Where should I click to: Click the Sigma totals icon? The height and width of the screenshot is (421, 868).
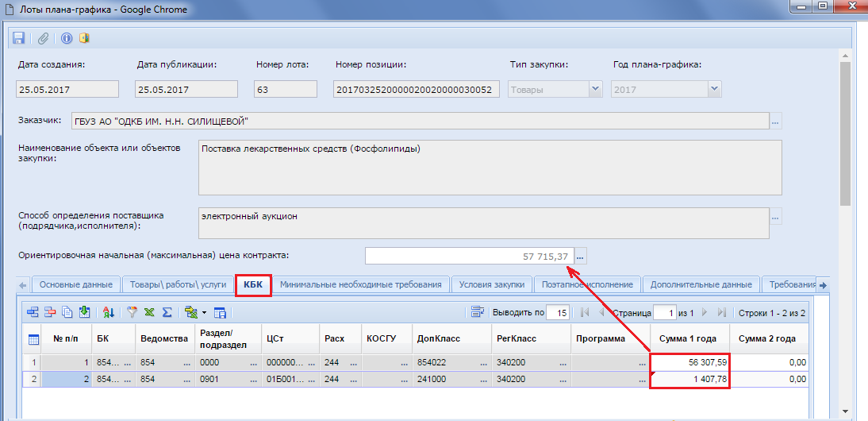(167, 312)
